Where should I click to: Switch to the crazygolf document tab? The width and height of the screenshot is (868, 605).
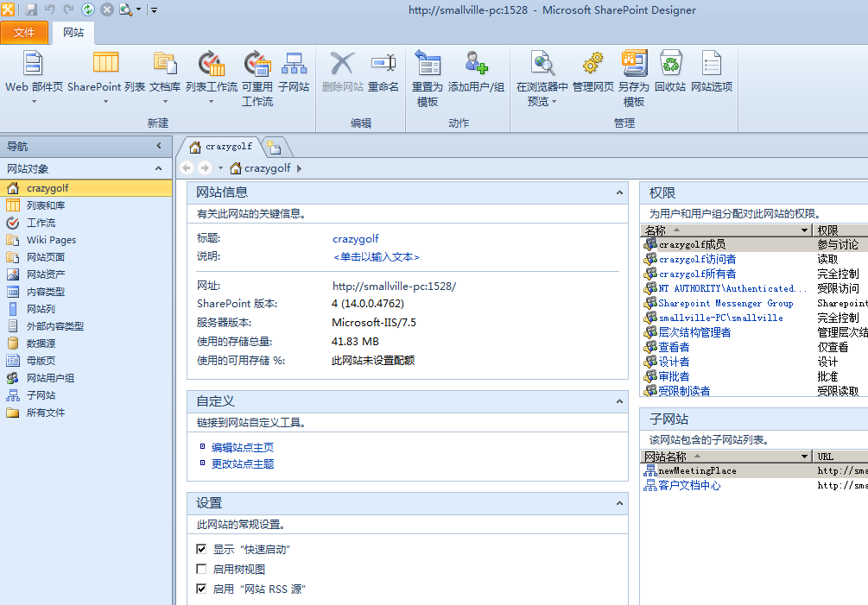coord(221,147)
